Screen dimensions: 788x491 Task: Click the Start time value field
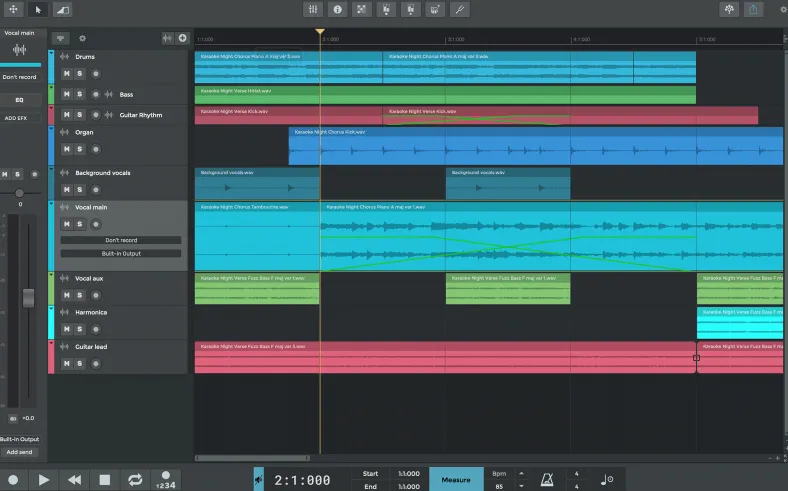click(409, 473)
